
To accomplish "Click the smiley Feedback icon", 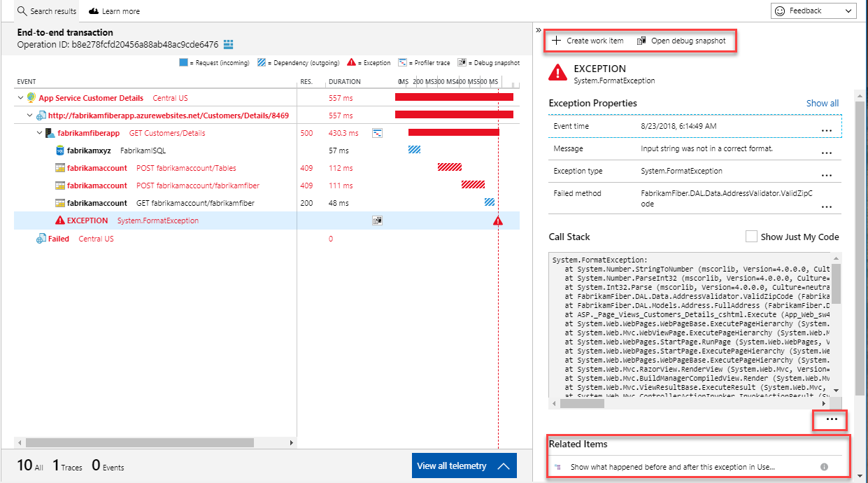I will [780, 11].
